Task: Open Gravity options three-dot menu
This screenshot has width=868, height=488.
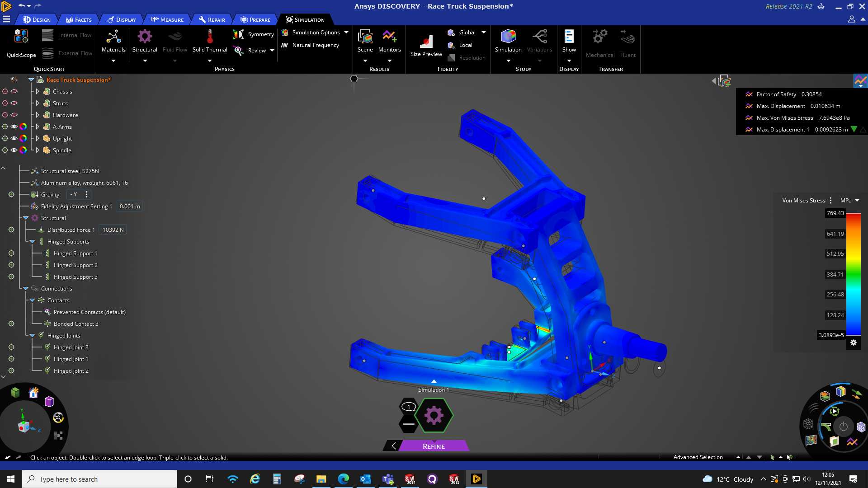Action: click(x=86, y=194)
